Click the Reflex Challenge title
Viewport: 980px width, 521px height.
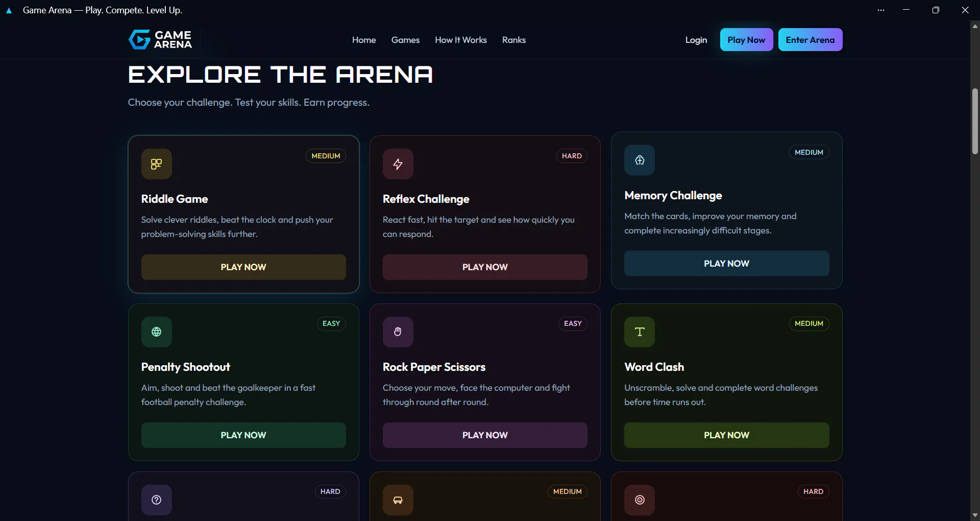coord(426,199)
